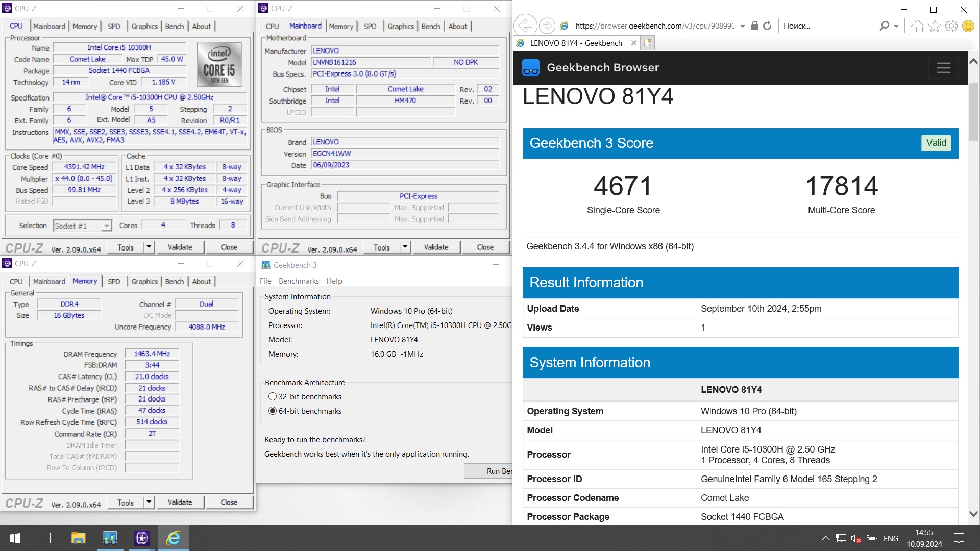The image size is (980, 551).
Task: Click the scrollbar down arrow in browser
Action: tap(973, 514)
